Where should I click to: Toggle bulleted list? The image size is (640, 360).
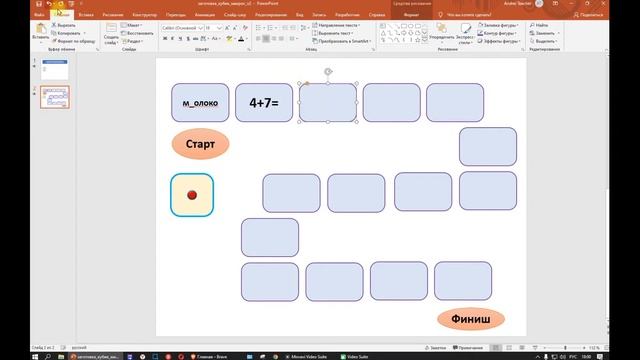(x=259, y=28)
